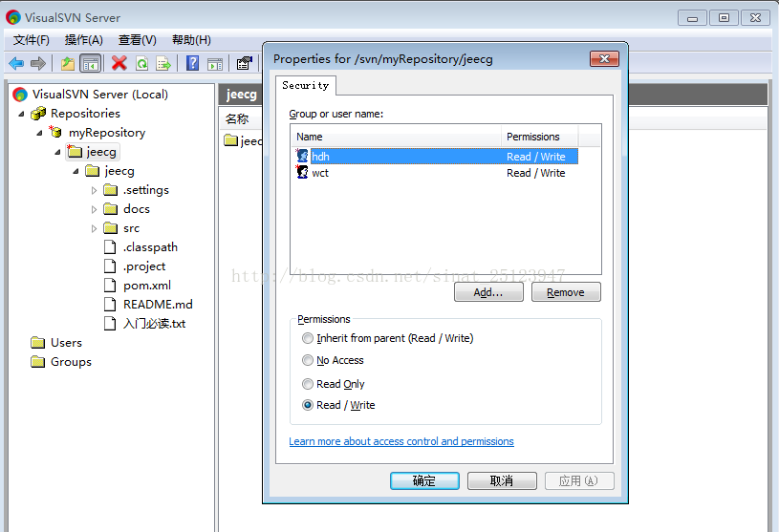779x532 pixels.
Task: Toggle the show/hide action pane icon
Action: [215, 64]
